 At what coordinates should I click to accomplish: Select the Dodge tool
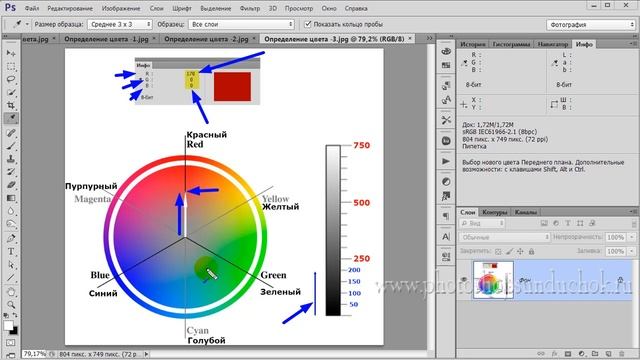[x=11, y=224]
